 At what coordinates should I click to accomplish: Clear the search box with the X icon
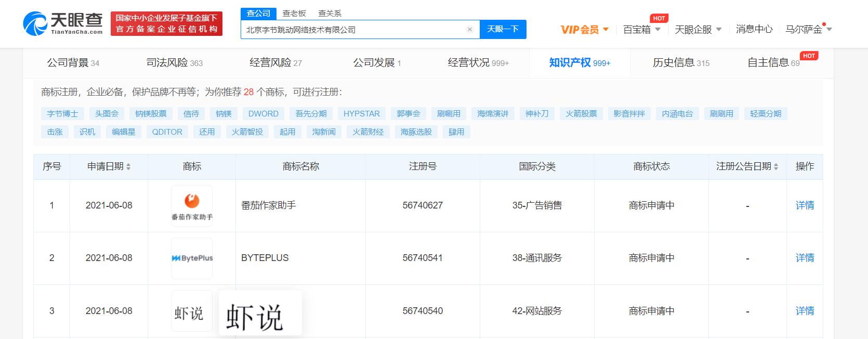[x=470, y=30]
